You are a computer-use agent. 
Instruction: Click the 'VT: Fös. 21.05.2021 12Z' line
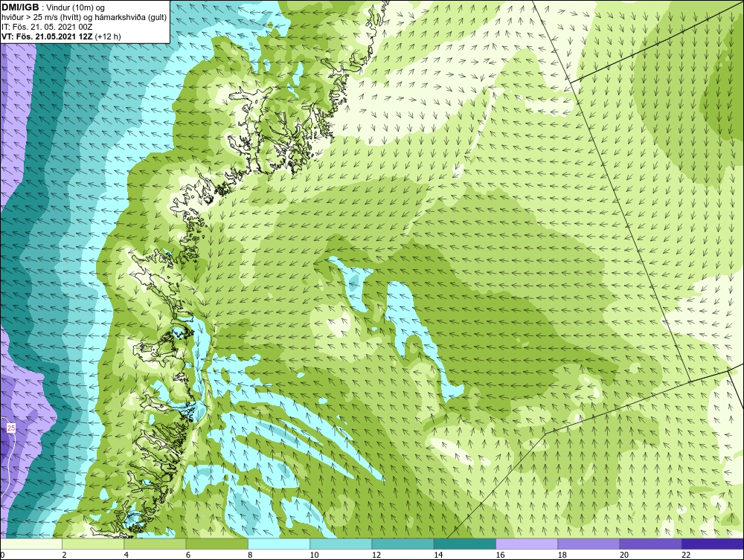point(48,36)
